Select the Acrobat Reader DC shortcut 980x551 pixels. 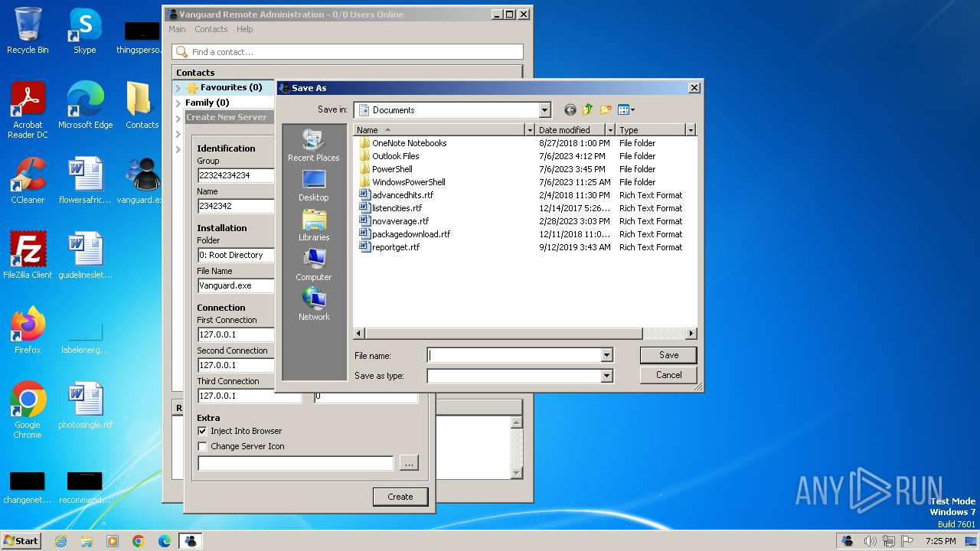tap(28, 110)
